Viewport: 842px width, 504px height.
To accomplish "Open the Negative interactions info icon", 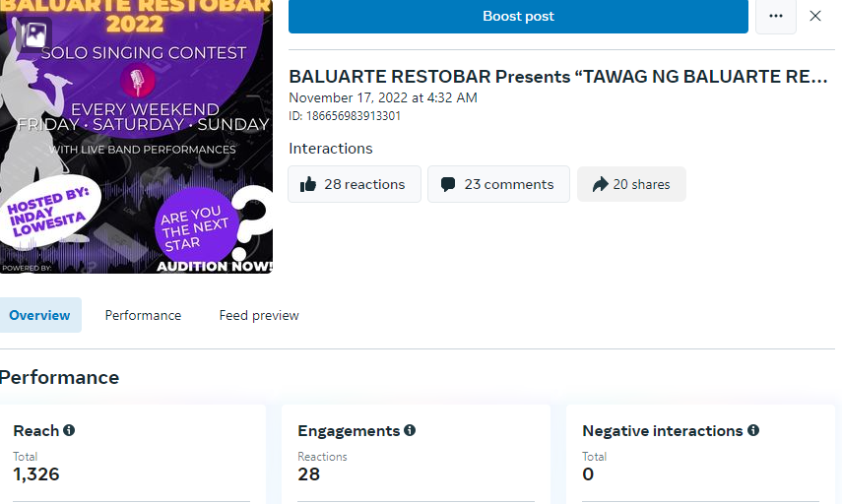I will [x=753, y=430].
